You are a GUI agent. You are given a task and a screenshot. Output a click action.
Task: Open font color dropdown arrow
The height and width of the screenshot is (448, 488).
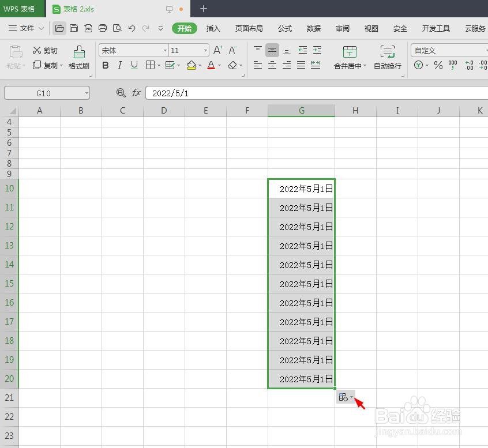point(219,66)
